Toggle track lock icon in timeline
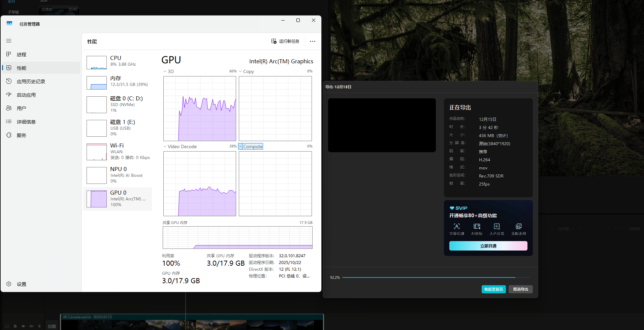 [15, 326]
